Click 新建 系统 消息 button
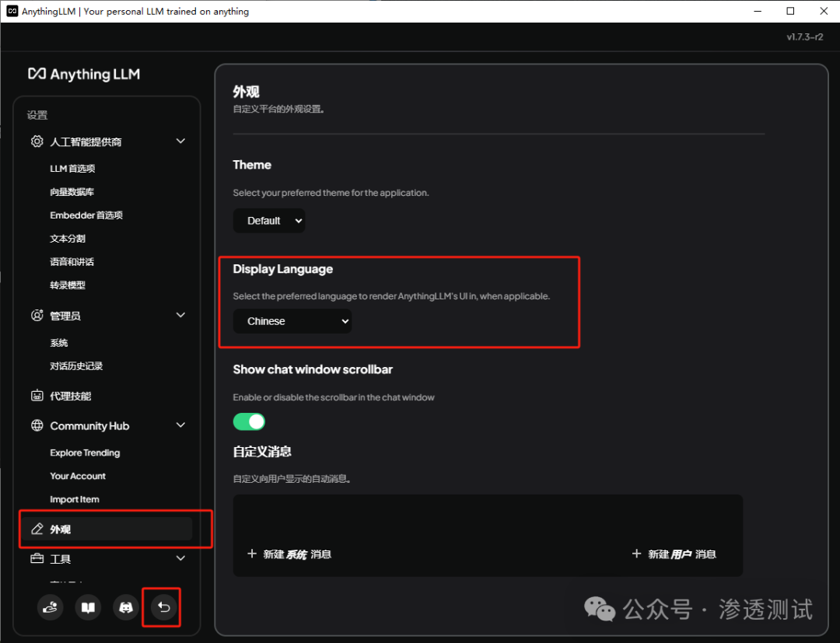The height and width of the screenshot is (643, 840). tap(289, 554)
